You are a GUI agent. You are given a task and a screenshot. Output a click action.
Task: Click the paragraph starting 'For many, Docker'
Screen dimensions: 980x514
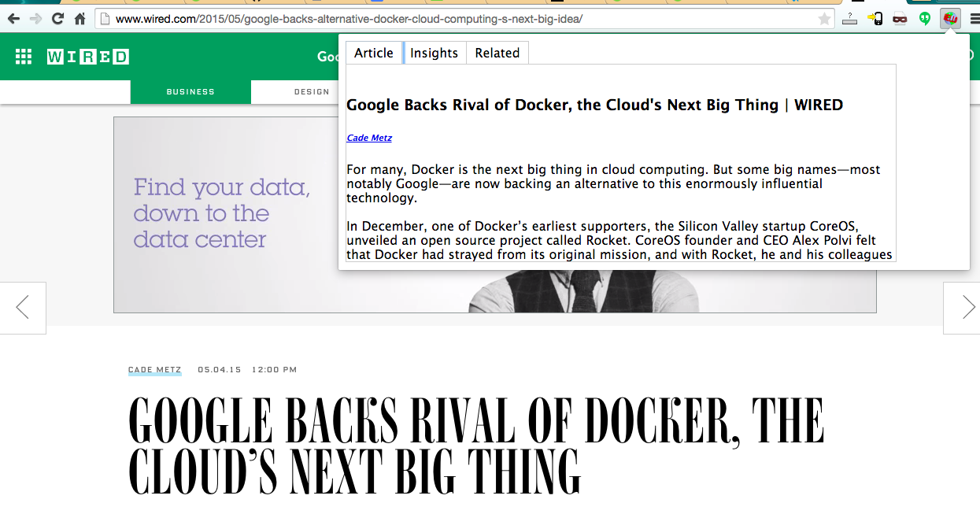(613, 183)
